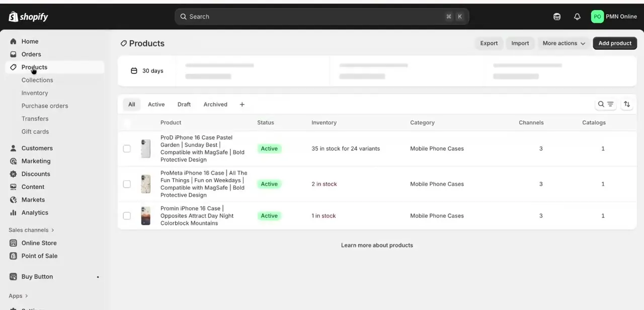Click the Online Store storefront icon
Image resolution: width=644 pixels, height=310 pixels.
click(x=14, y=243)
